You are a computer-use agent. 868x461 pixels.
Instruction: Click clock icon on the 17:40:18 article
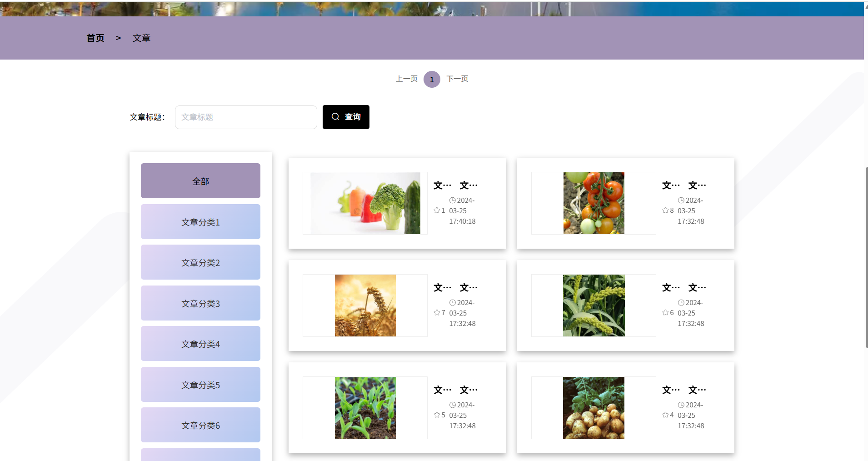pos(453,200)
